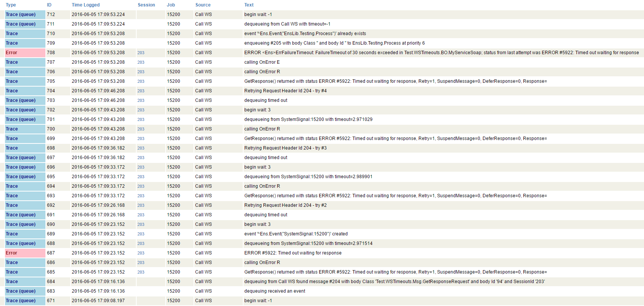The image size is (644, 306).
Task: Click session 203 link in row 704
Action: click(141, 91)
